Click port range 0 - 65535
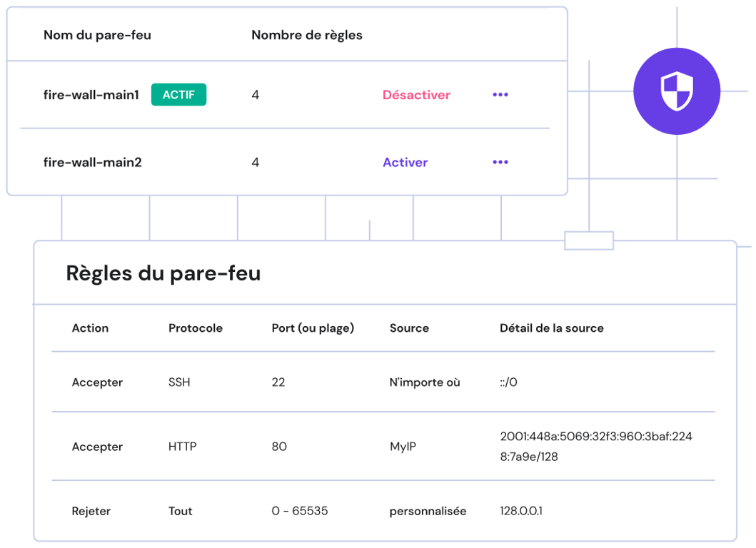The image size is (756, 548). 300,511
